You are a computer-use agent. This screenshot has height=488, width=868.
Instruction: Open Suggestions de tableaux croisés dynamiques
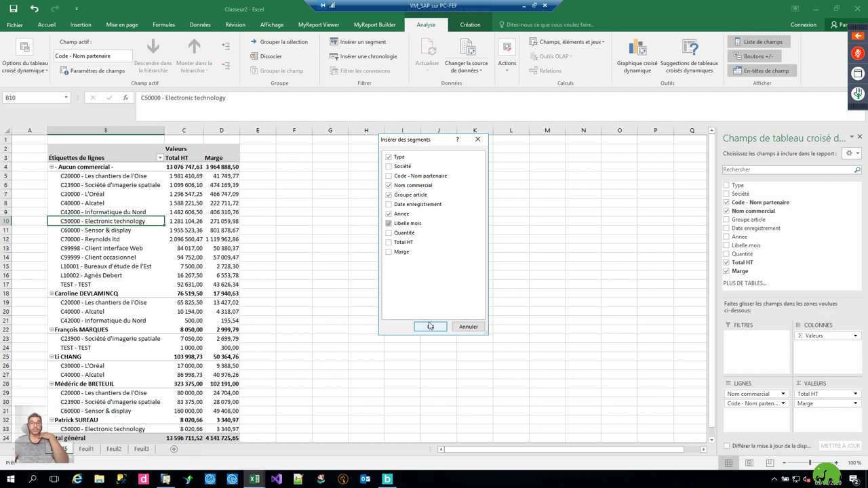point(689,56)
